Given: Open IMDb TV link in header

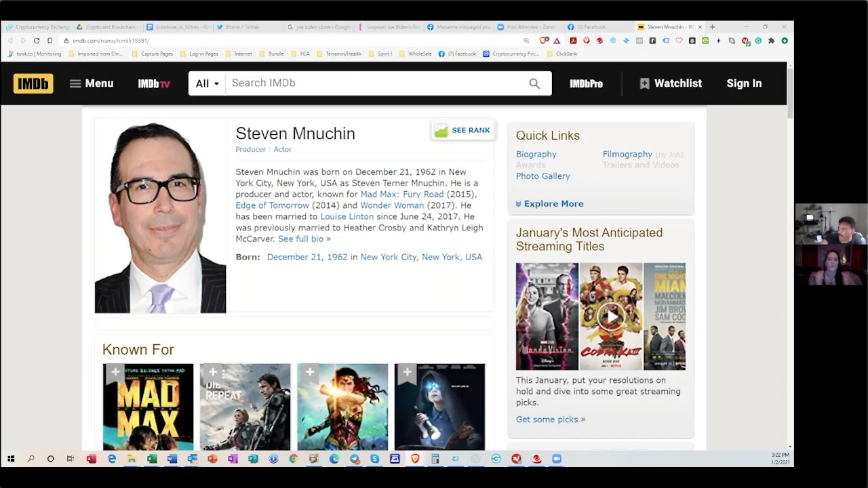Looking at the screenshot, I should click(154, 84).
